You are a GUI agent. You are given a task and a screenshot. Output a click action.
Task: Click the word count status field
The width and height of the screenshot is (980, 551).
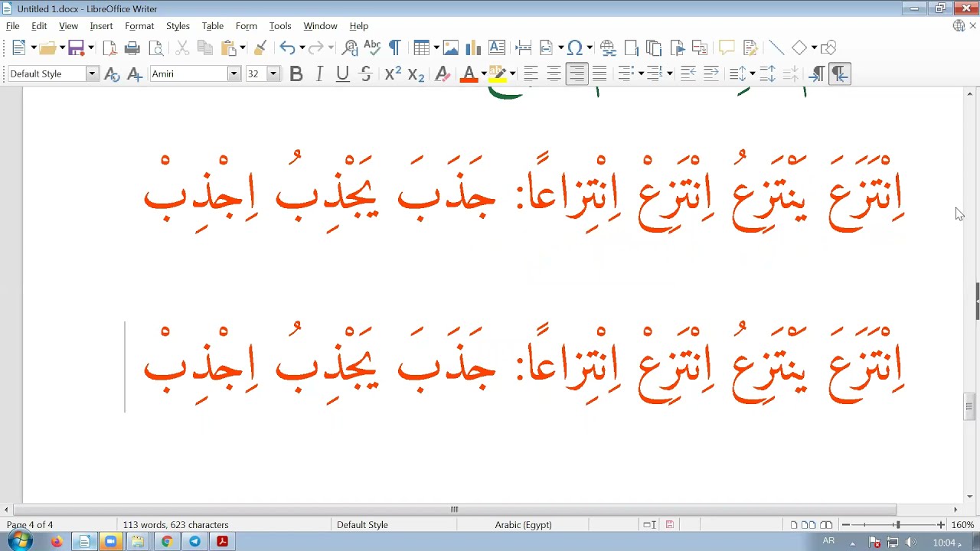[176, 525]
